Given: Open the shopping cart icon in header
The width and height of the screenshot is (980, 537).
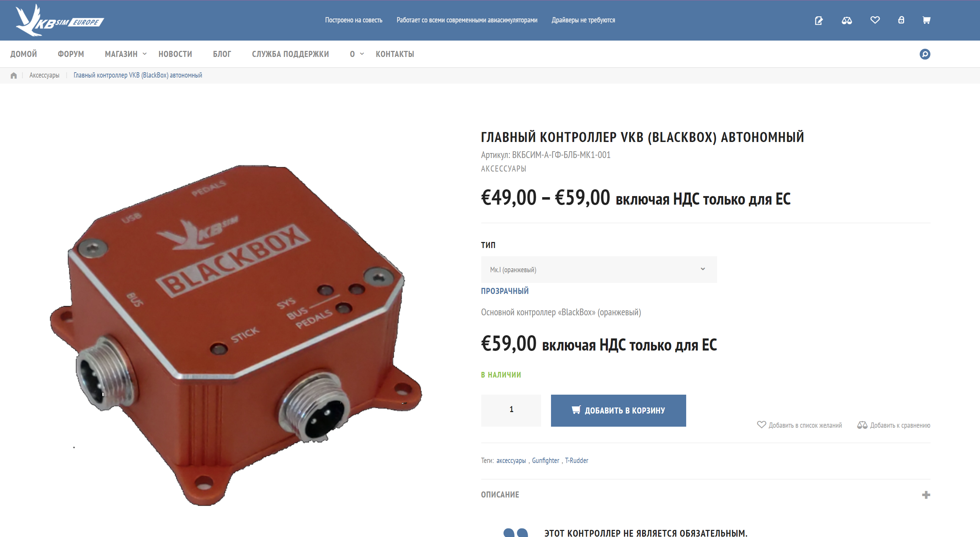Looking at the screenshot, I should 926,20.
